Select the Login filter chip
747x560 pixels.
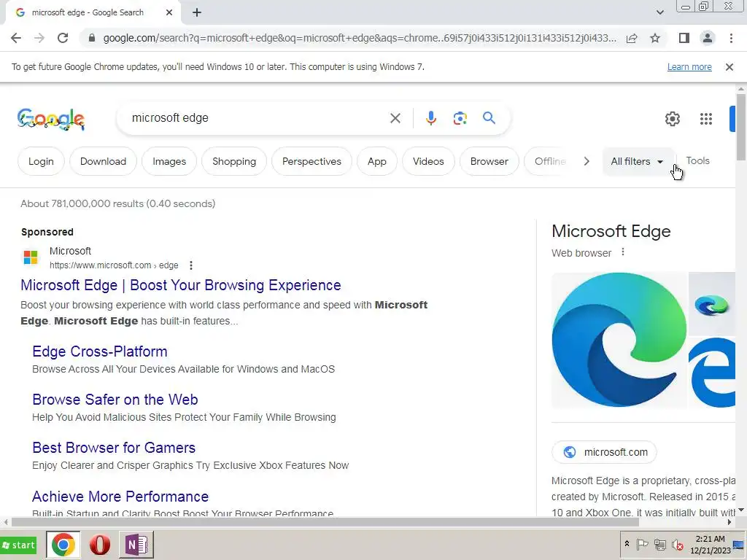pyautogui.click(x=41, y=161)
